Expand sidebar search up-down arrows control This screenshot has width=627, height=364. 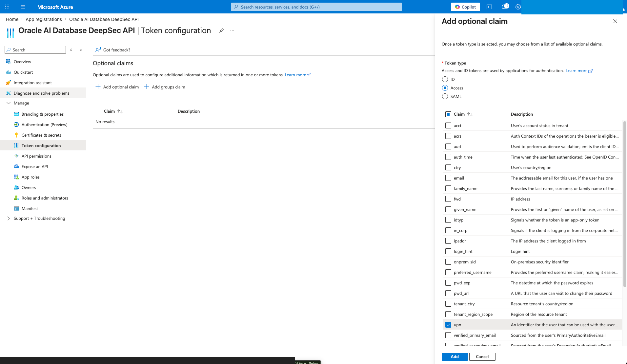pos(71,50)
